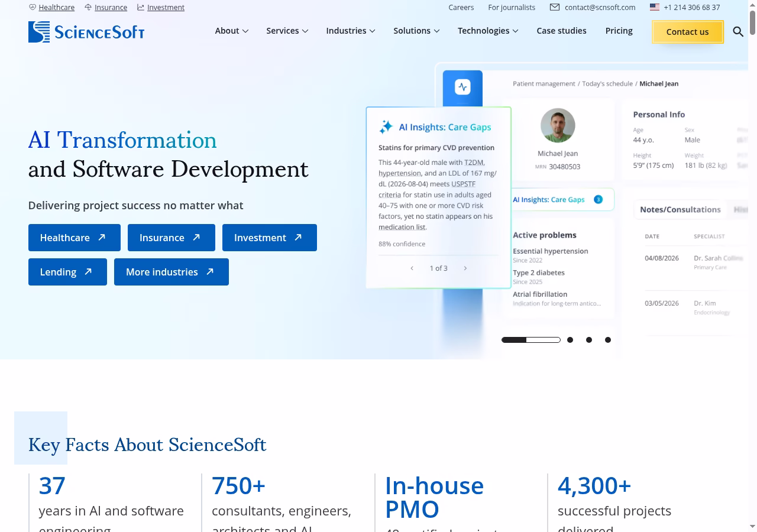Screen dimensions: 757x532
Task: Click the Key Facts About ScienceSoft heading
Action: (x=147, y=445)
